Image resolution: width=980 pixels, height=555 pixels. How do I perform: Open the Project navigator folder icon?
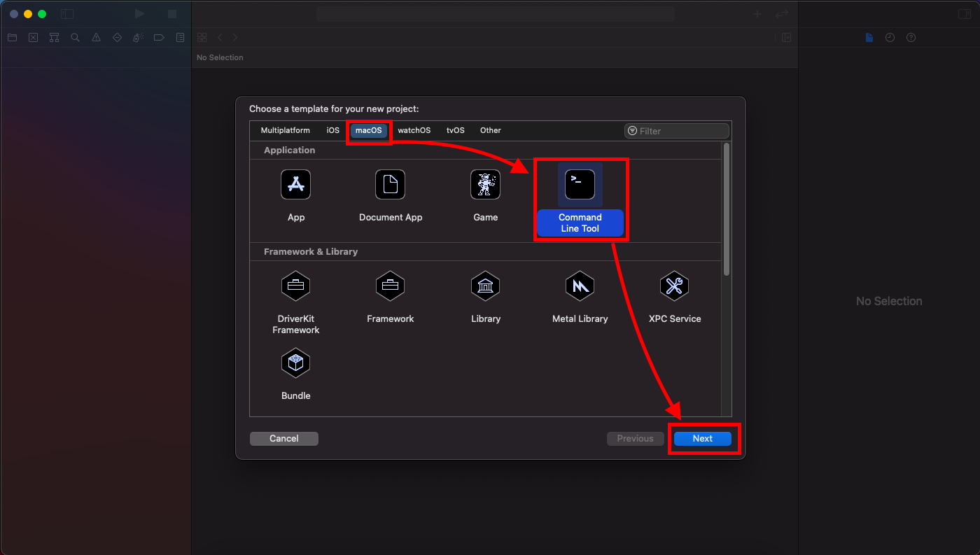click(x=12, y=38)
